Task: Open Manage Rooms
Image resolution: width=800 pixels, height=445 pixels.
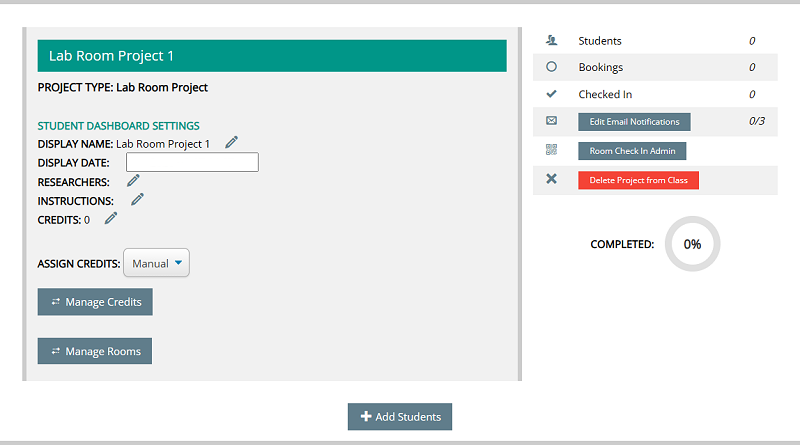Action: [95, 351]
